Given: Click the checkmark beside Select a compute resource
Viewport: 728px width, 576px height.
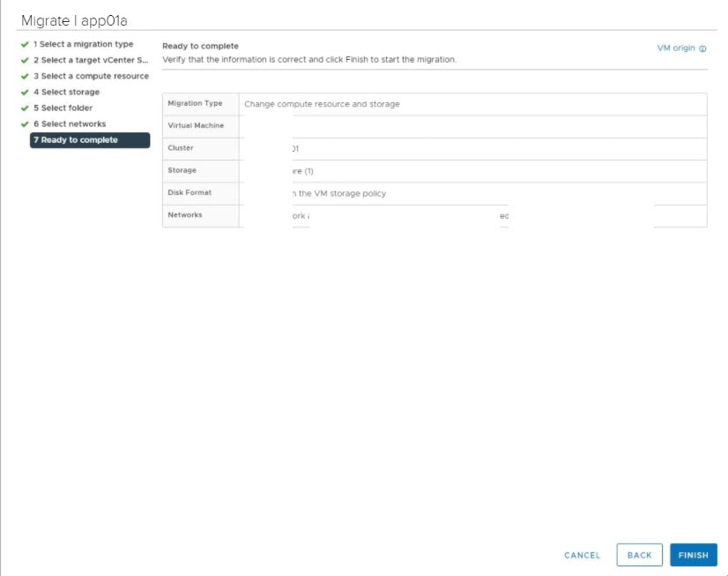Looking at the screenshot, I should (24, 76).
